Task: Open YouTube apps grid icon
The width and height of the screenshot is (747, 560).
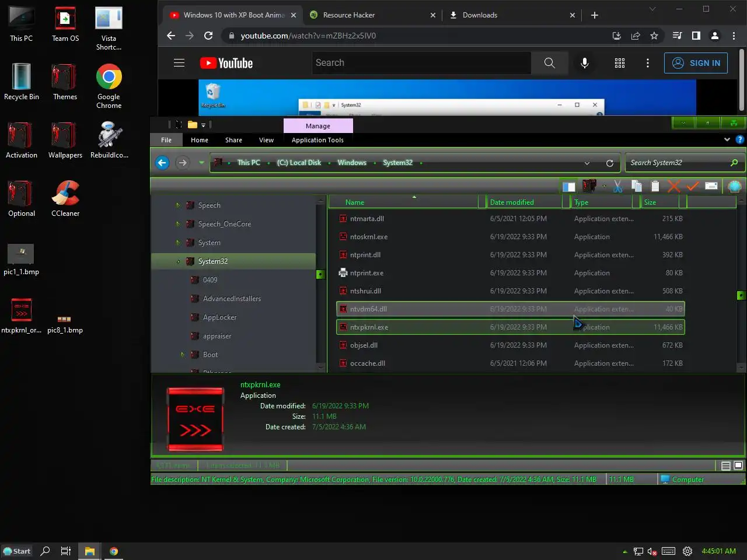Action: 620,63
